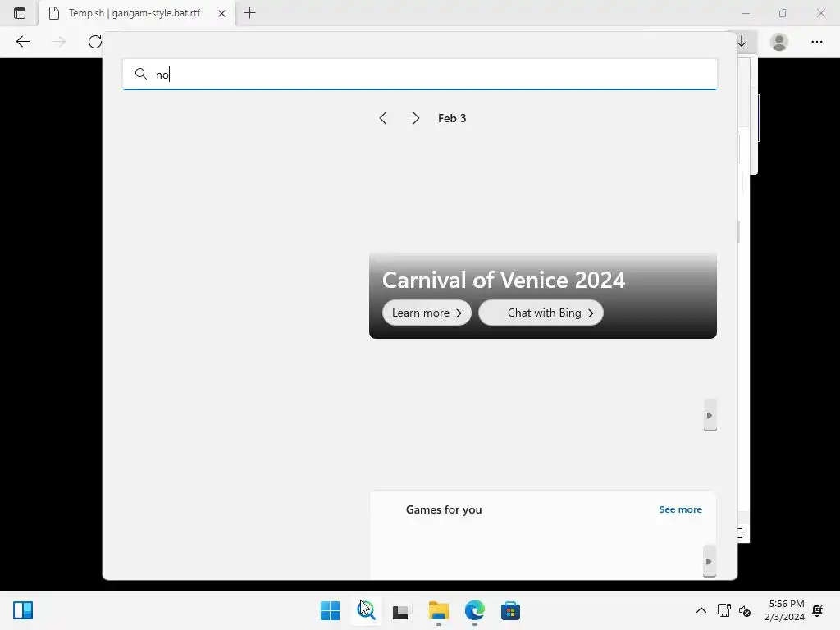Viewport: 840px width, 630px height.
Task: Advance the content carousel above Games for you
Action: [710, 415]
